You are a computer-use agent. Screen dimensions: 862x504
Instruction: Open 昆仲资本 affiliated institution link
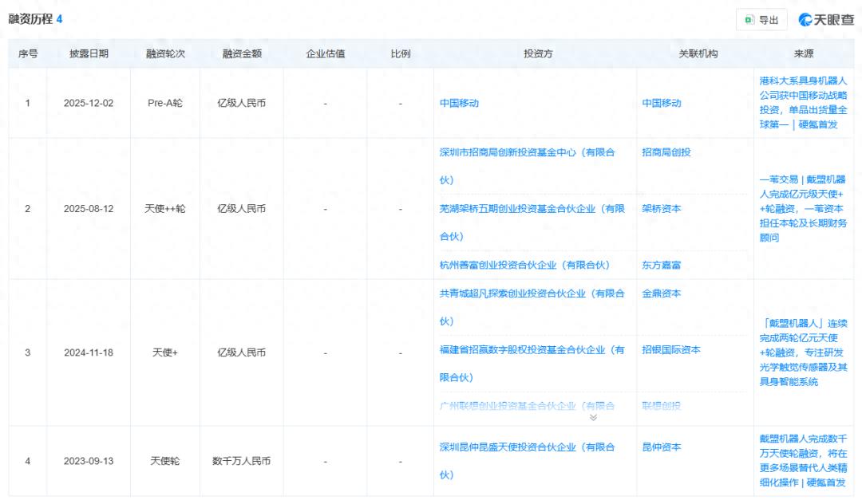click(662, 447)
